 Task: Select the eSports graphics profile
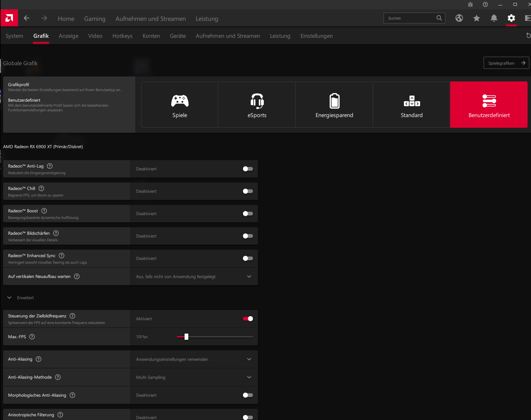pyautogui.click(x=257, y=105)
